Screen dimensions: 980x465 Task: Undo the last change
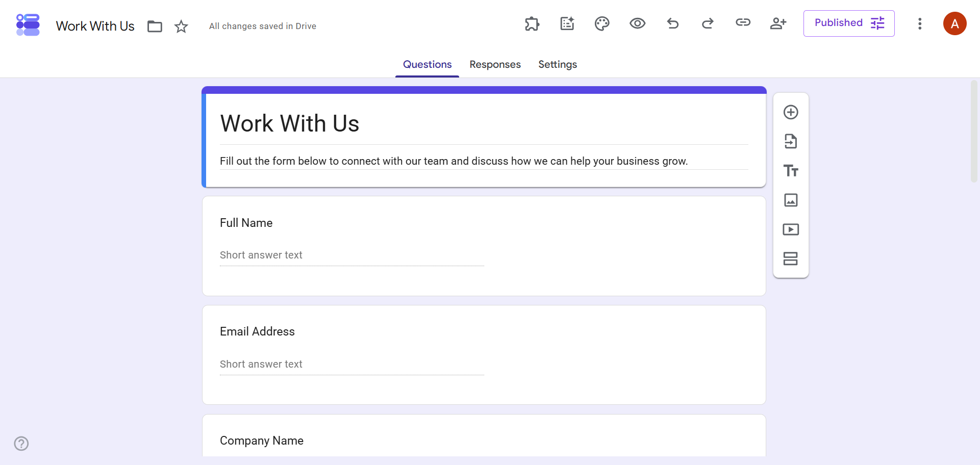pos(673,23)
